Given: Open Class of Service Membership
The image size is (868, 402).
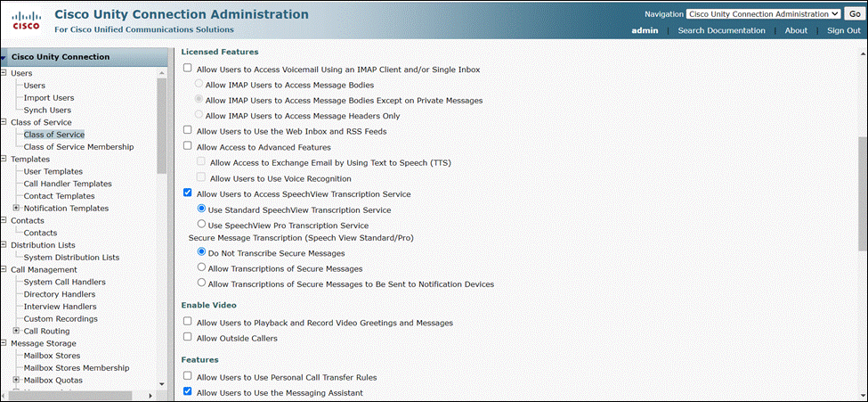Looking at the screenshot, I should click(78, 147).
